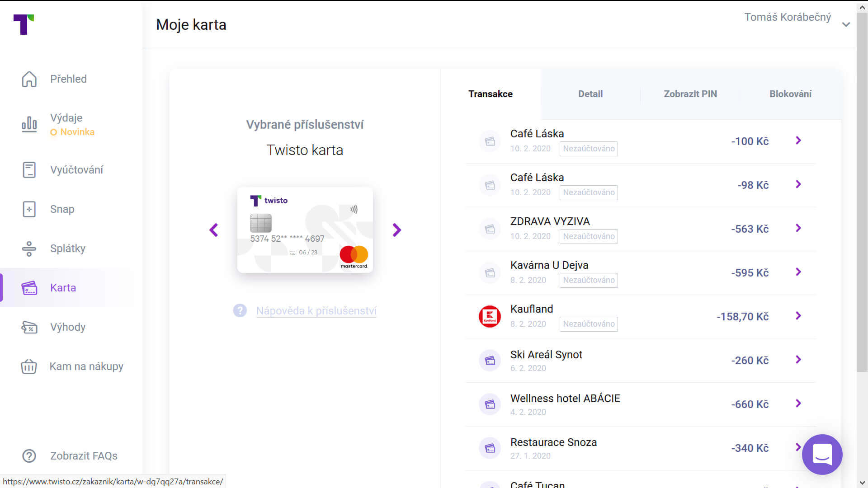
Task: Open the Nápověda k příslušenství link
Action: click(x=316, y=311)
